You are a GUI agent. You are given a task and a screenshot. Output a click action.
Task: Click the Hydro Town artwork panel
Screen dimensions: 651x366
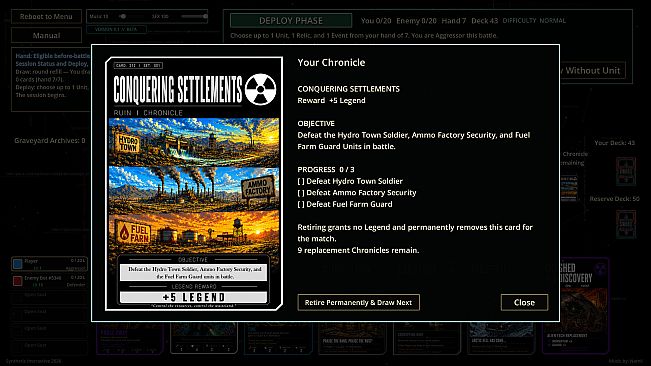tap(194, 142)
